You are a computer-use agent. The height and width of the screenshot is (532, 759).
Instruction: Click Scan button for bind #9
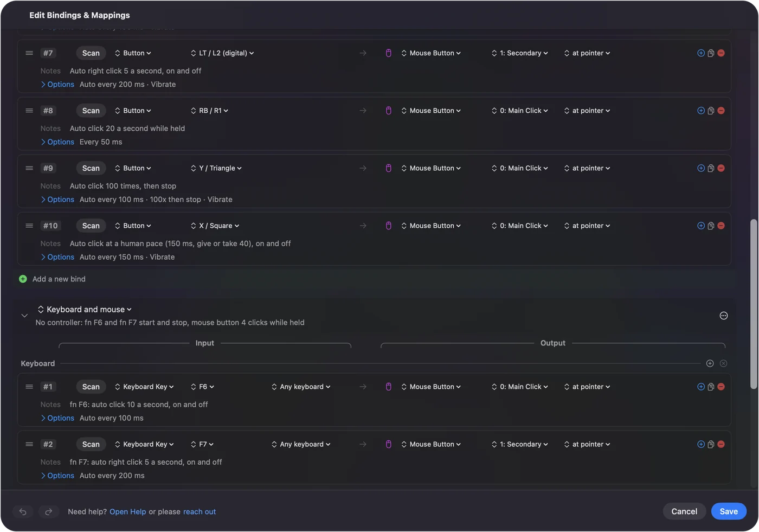tap(91, 168)
